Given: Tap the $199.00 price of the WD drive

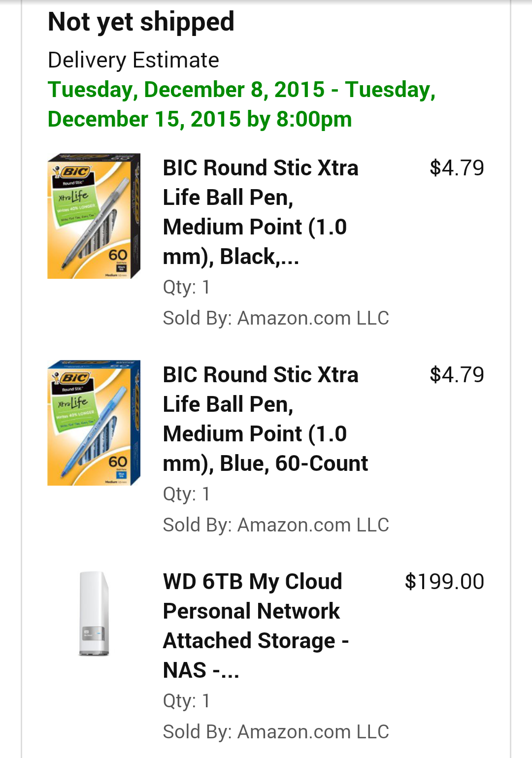Looking at the screenshot, I should (444, 582).
